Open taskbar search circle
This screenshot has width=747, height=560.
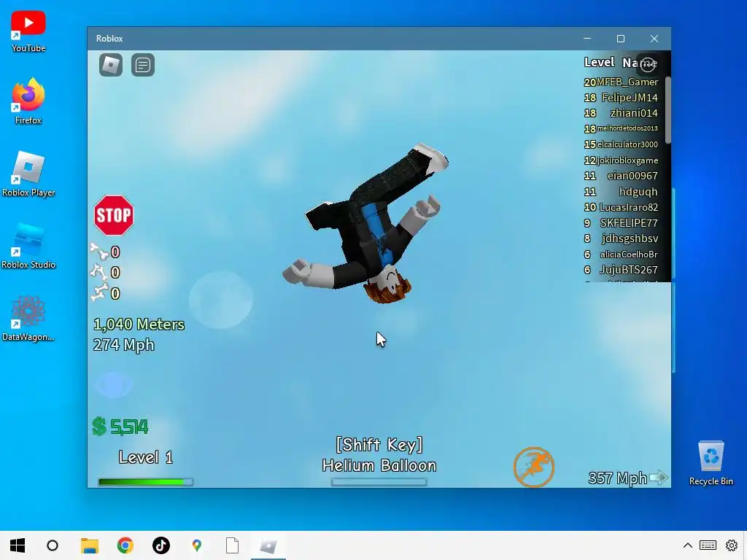pyautogui.click(x=53, y=545)
